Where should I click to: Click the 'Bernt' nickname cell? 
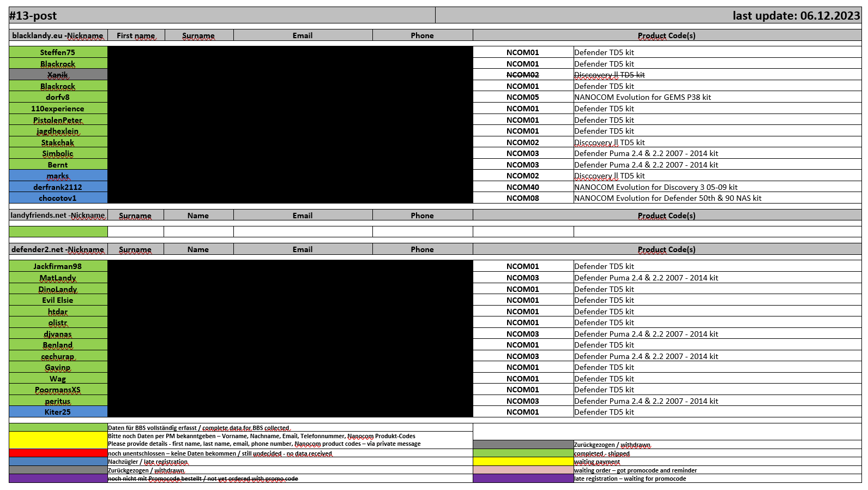pyautogui.click(x=58, y=165)
